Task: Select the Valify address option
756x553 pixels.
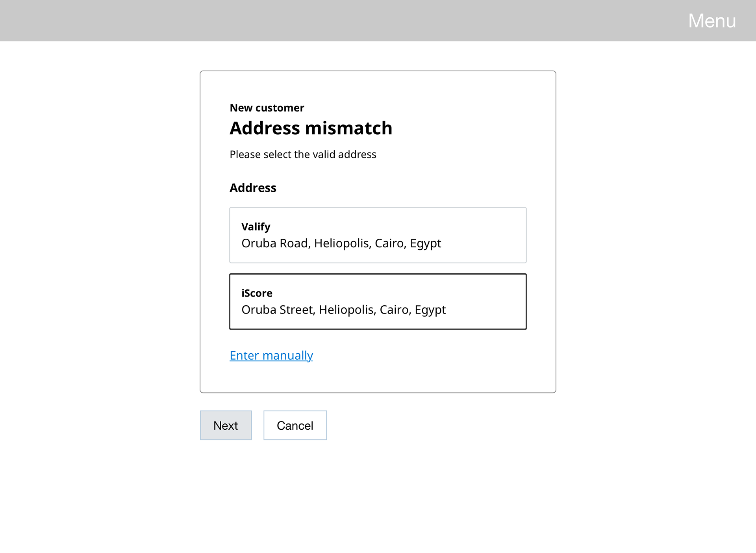Action: [378, 235]
